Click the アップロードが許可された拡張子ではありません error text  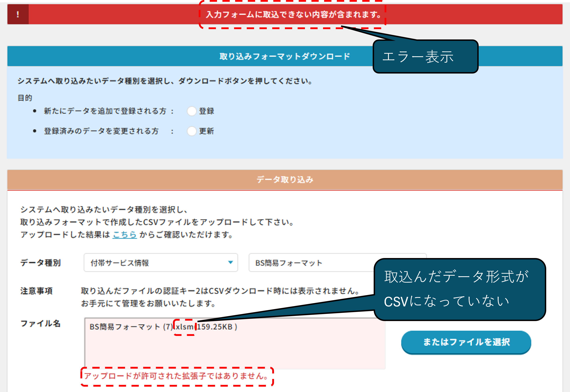coord(177,376)
